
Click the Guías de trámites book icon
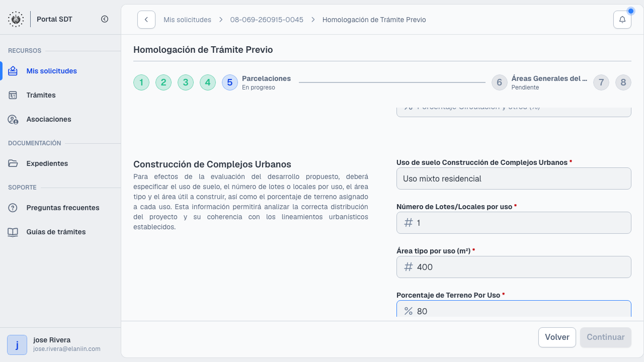13,232
